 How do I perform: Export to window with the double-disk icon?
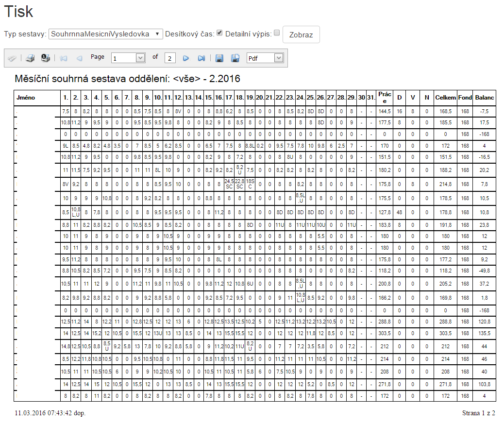tap(235, 58)
